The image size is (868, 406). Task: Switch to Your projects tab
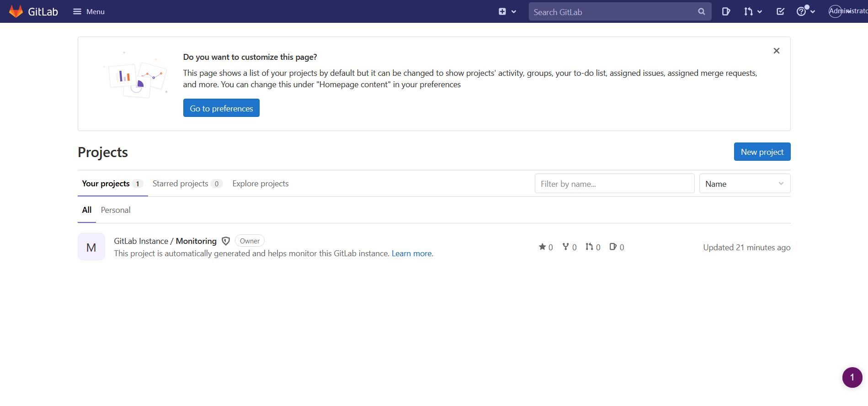pos(112,184)
